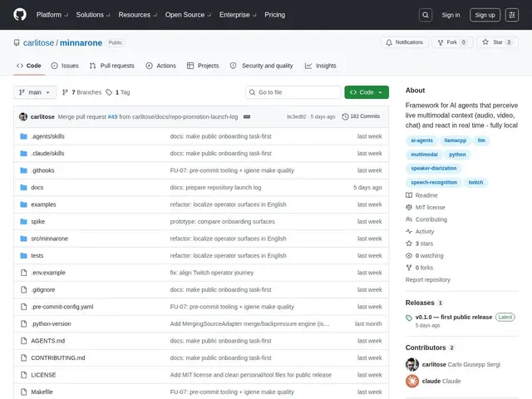Image resolution: width=532 pixels, height=399 pixels.
Task: Click the Go to file search field
Action: [293, 92]
